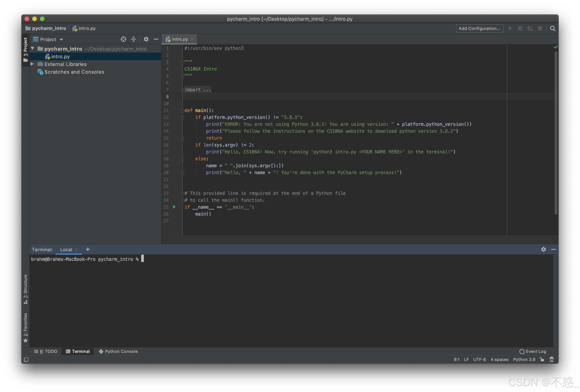The image size is (580, 392).
Task: Select intro.py in the project tree
Action: click(x=60, y=57)
